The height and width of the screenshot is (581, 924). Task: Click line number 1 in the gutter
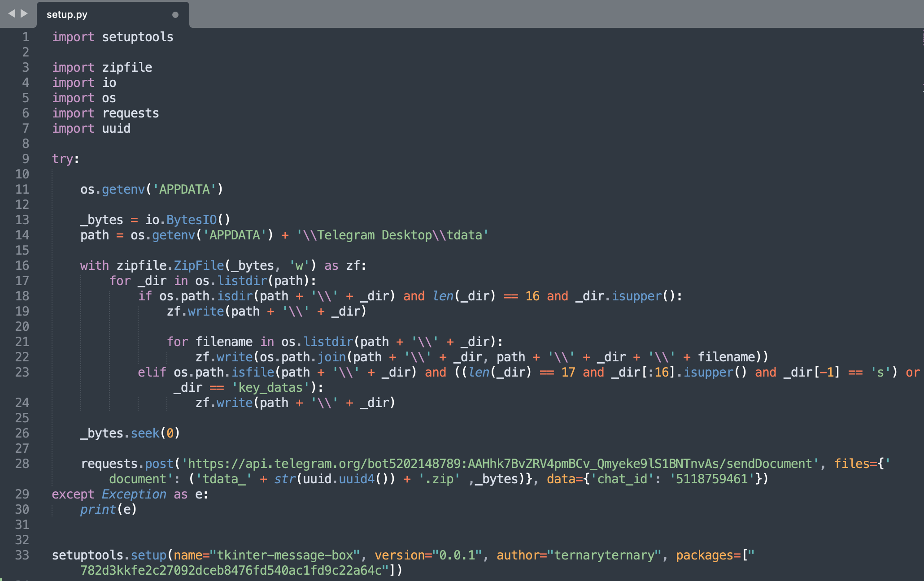tap(26, 37)
